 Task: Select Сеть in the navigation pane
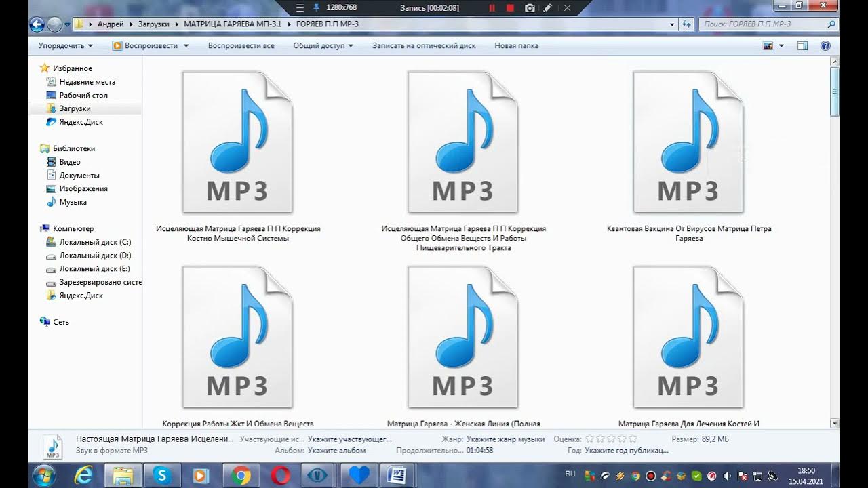[61, 322]
